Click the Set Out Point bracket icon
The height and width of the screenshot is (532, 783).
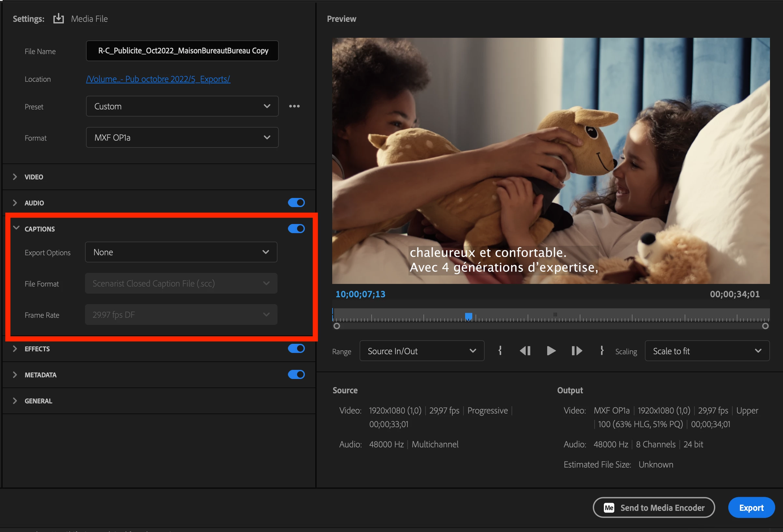[602, 351]
